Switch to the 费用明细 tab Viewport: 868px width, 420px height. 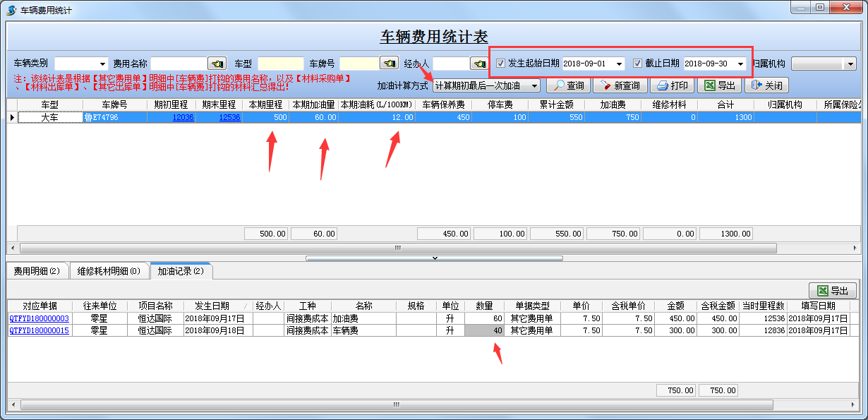37,271
